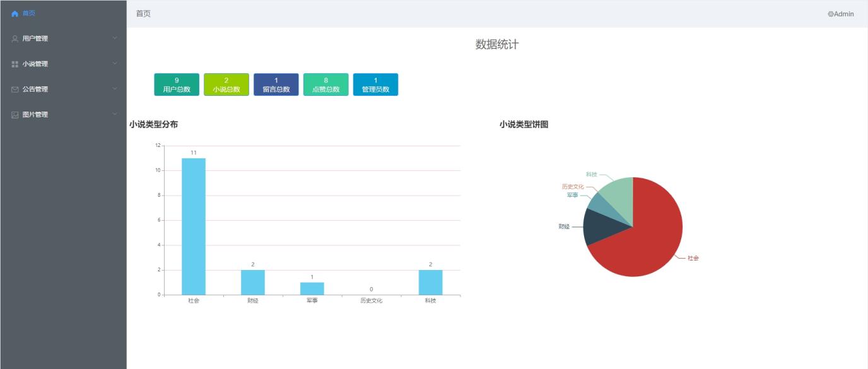Viewport: 868px width, 369px height.
Task: Click the 小说管理 grid icon
Action: click(x=15, y=63)
